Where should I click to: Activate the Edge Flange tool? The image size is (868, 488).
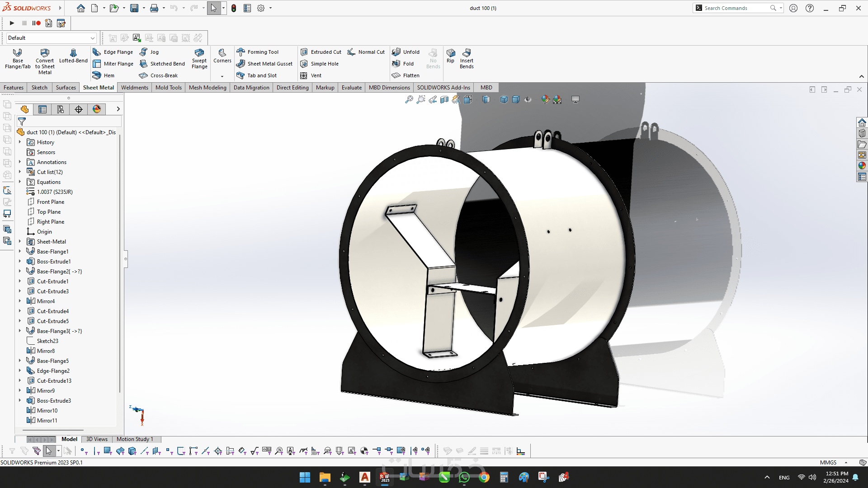click(113, 52)
